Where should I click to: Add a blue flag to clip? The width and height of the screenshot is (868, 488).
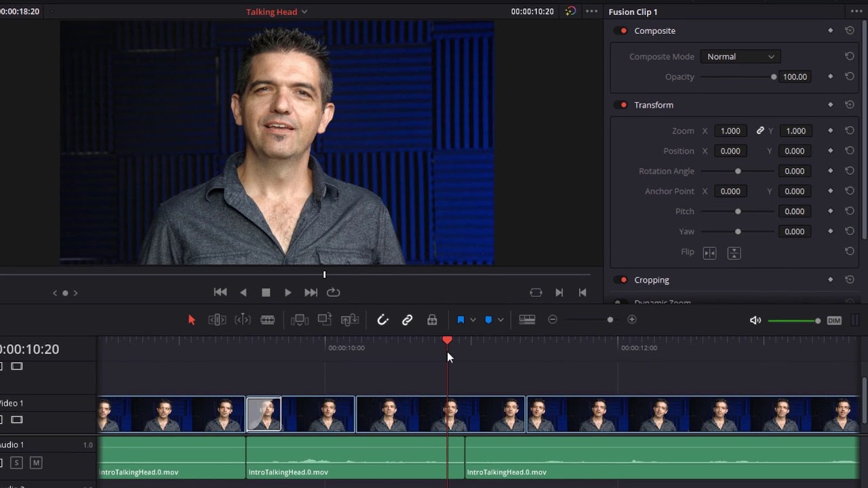point(460,320)
